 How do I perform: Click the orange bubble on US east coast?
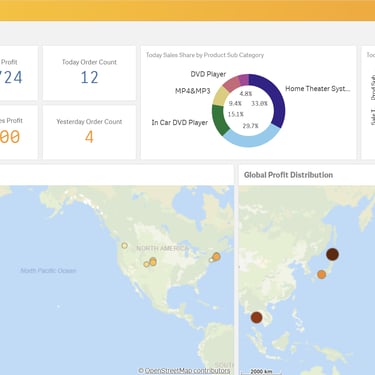point(216,256)
